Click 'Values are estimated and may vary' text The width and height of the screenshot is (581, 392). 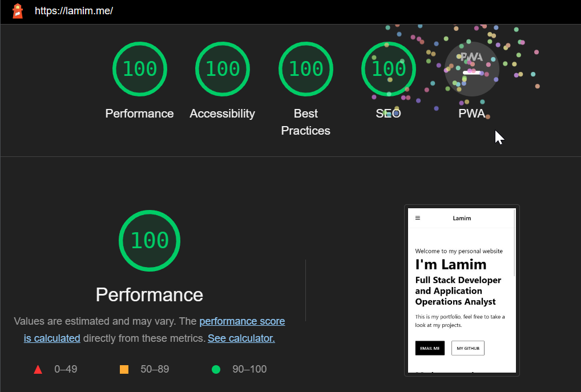point(95,321)
